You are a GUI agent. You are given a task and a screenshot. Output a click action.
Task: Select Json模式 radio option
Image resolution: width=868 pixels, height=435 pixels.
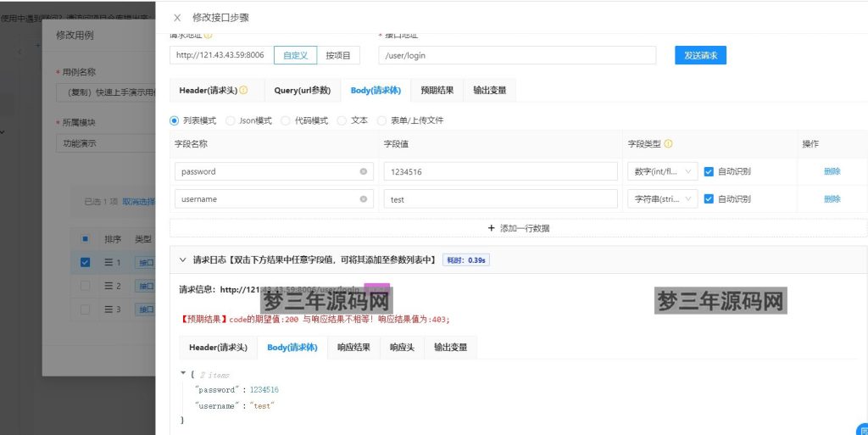click(x=231, y=120)
